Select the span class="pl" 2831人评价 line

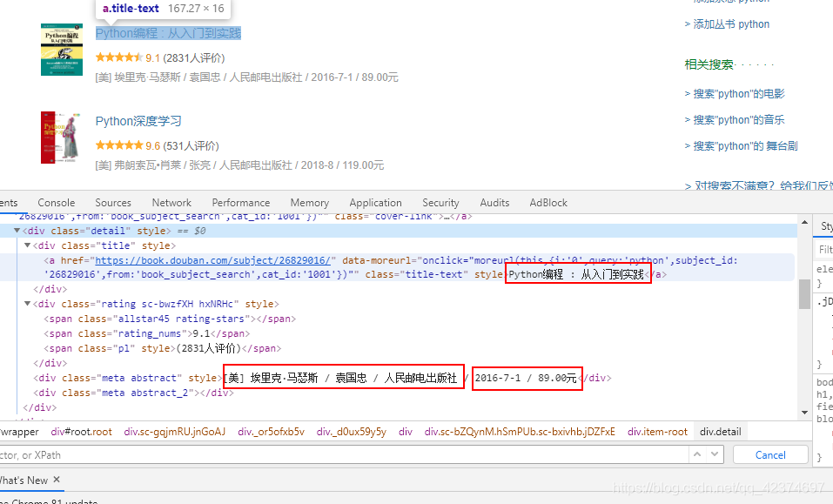coord(162,348)
